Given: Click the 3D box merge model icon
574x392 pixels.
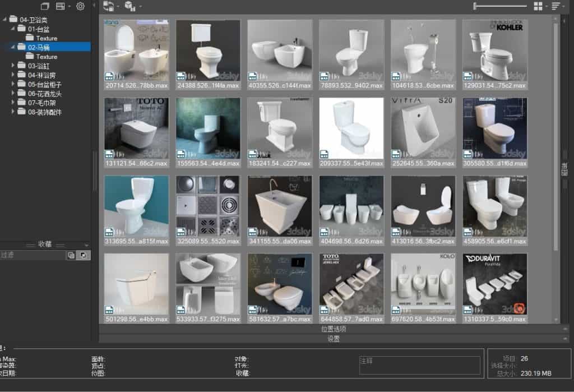Looking at the screenshot, I should point(130,6).
